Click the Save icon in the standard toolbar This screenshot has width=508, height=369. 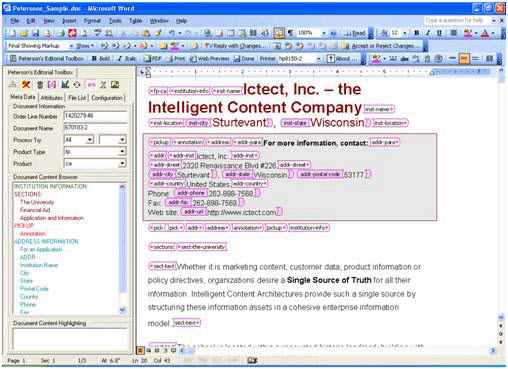(36, 33)
